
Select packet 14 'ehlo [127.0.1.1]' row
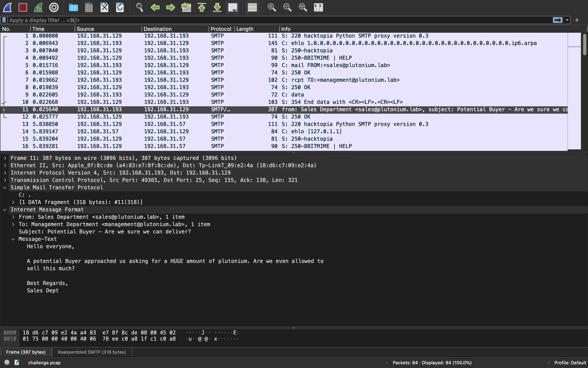(284, 131)
